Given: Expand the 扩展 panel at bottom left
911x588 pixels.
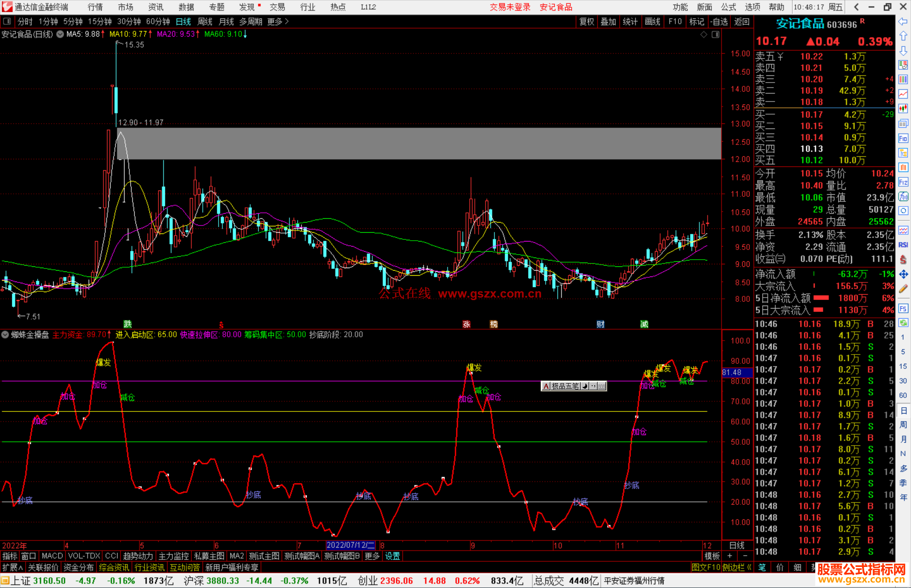Looking at the screenshot, I should (12, 567).
